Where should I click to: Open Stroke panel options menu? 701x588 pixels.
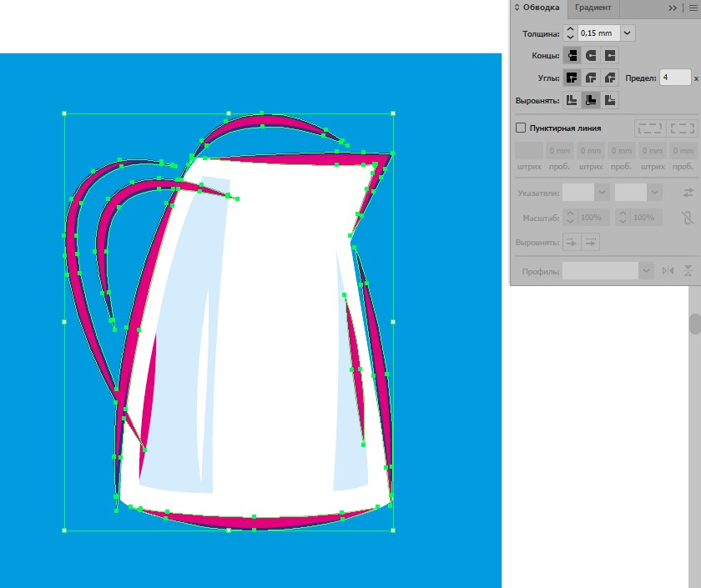point(693,8)
